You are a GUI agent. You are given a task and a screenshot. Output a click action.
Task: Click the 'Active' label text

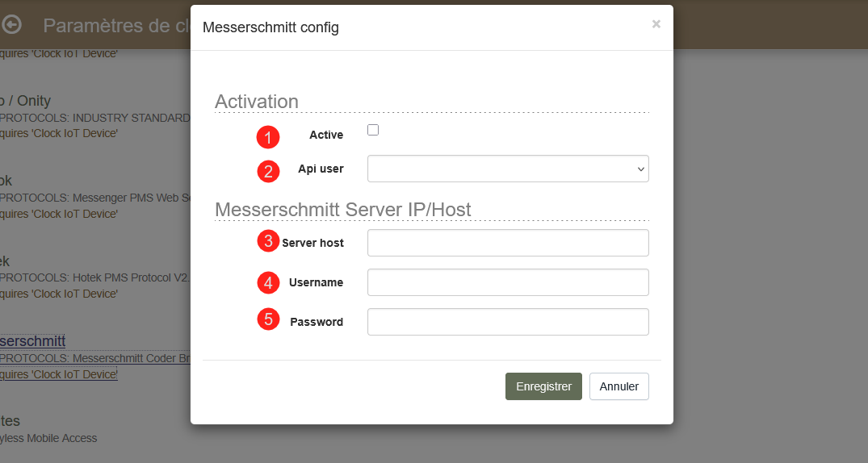[x=326, y=135]
